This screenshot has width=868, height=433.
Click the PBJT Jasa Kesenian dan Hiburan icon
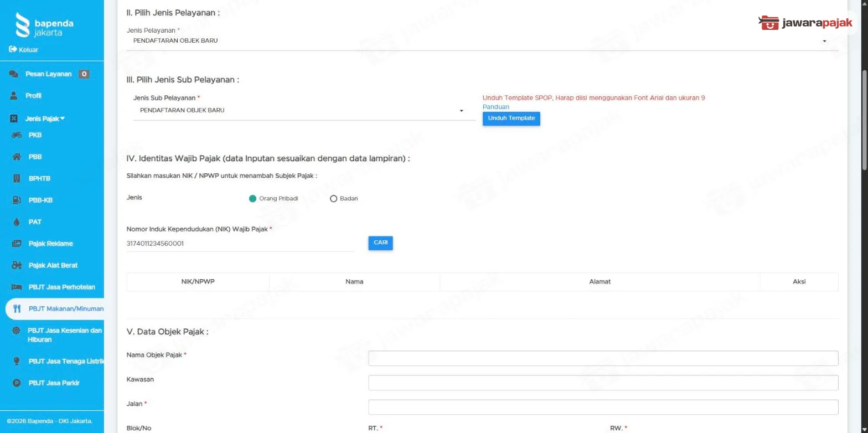16,331
